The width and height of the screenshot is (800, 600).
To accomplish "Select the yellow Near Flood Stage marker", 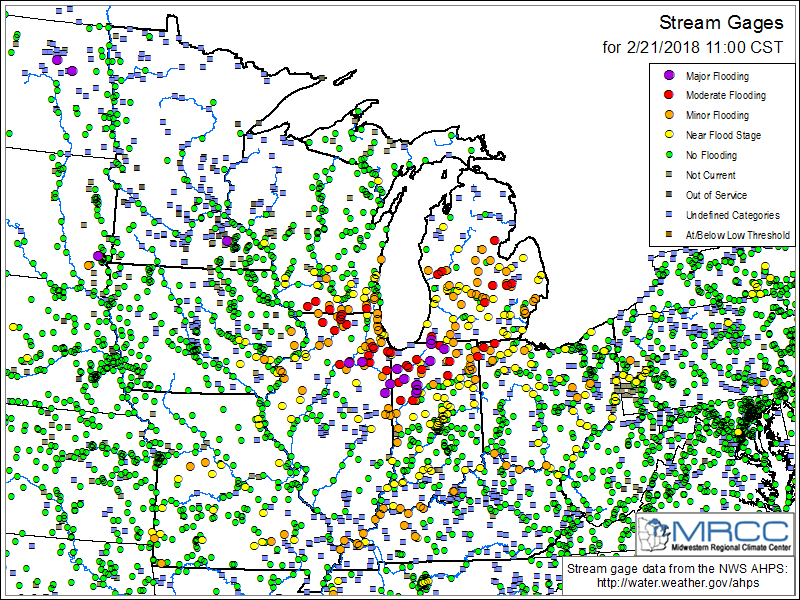I will coord(669,135).
